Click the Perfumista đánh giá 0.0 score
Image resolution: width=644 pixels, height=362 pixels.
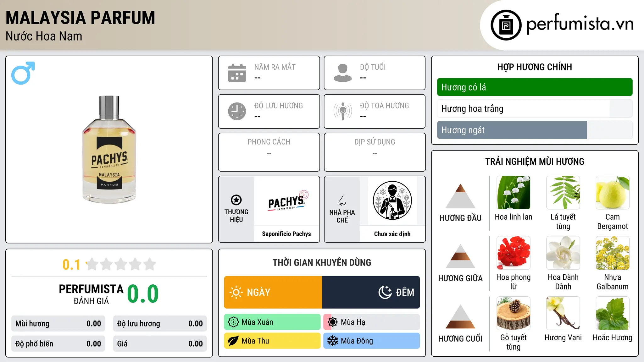tap(143, 294)
